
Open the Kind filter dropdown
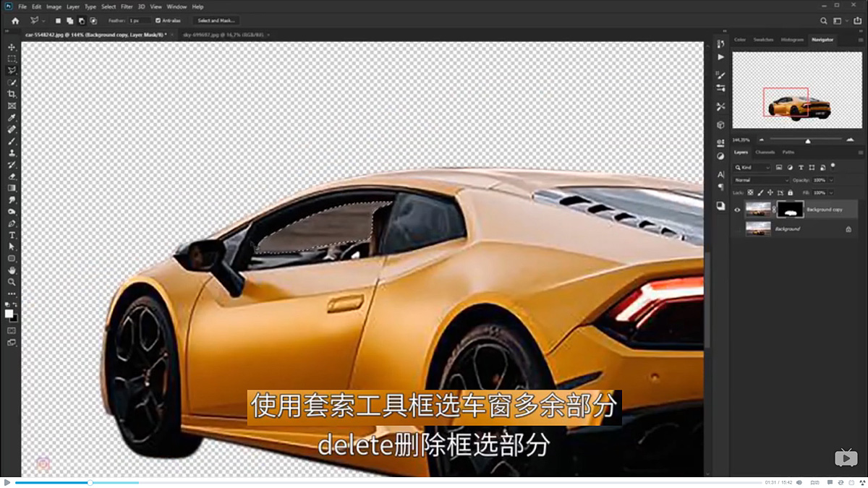(752, 168)
